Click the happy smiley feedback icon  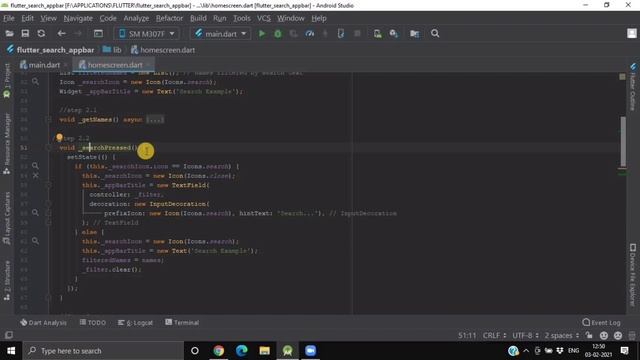tap(604, 336)
